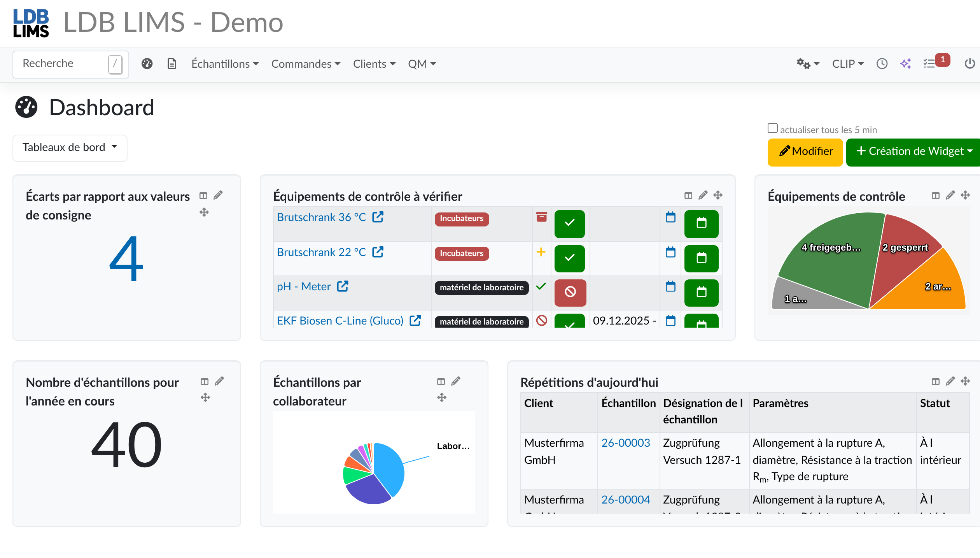Open the Brutschrank 22 °C link

pos(321,252)
